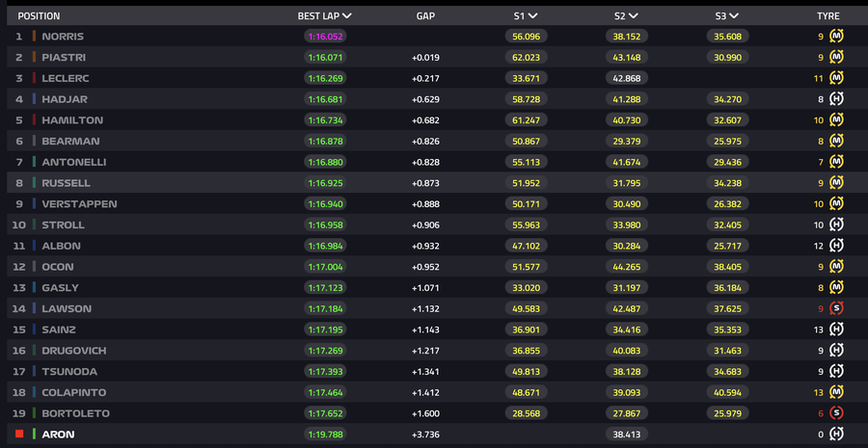The image size is (868, 448).
Task: Click Hadjar's hard tyre icon
Action: [x=836, y=99]
